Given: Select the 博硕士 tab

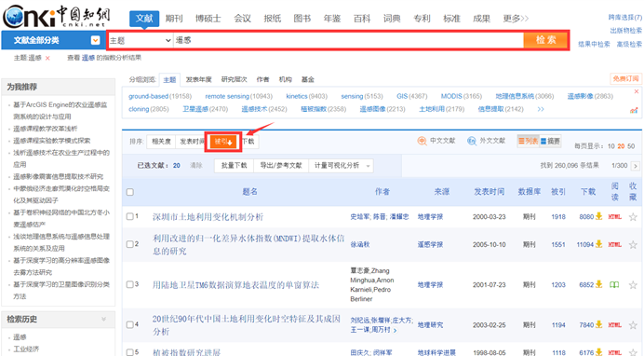Looking at the screenshot, I should click(208, 19).
